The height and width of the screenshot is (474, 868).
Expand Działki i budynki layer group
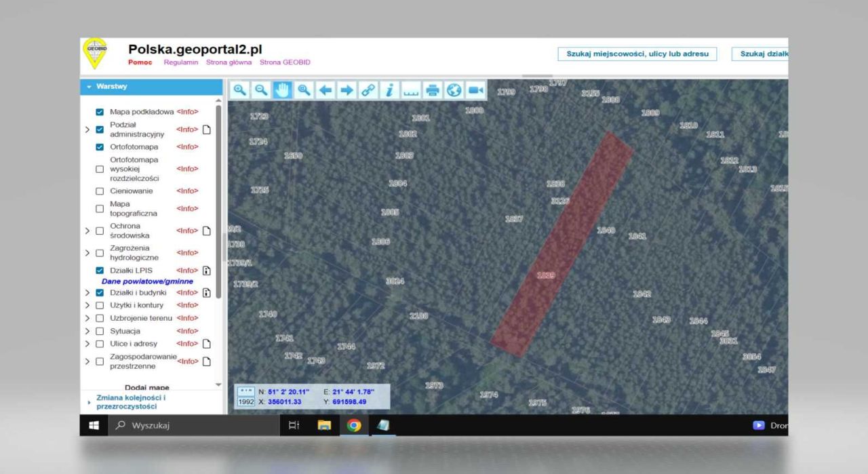coord(87,293)
